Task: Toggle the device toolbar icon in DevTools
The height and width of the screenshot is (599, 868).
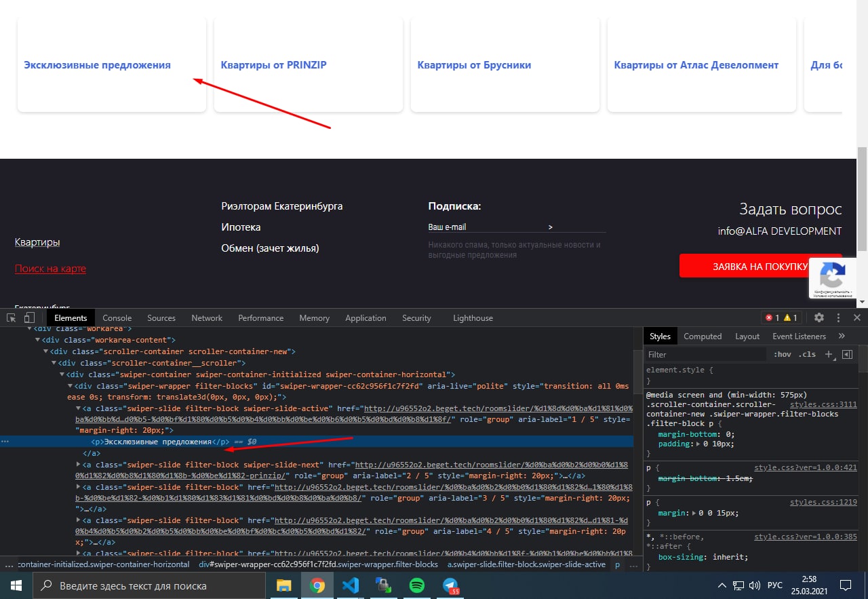Action: tap(29, 317)
